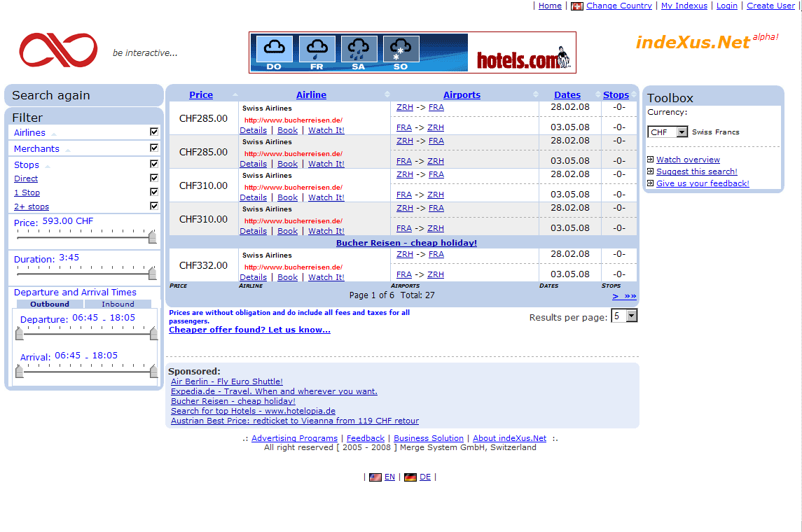802x532 pixels.
Task: Click Suggest this search! link
Action: 697,171
